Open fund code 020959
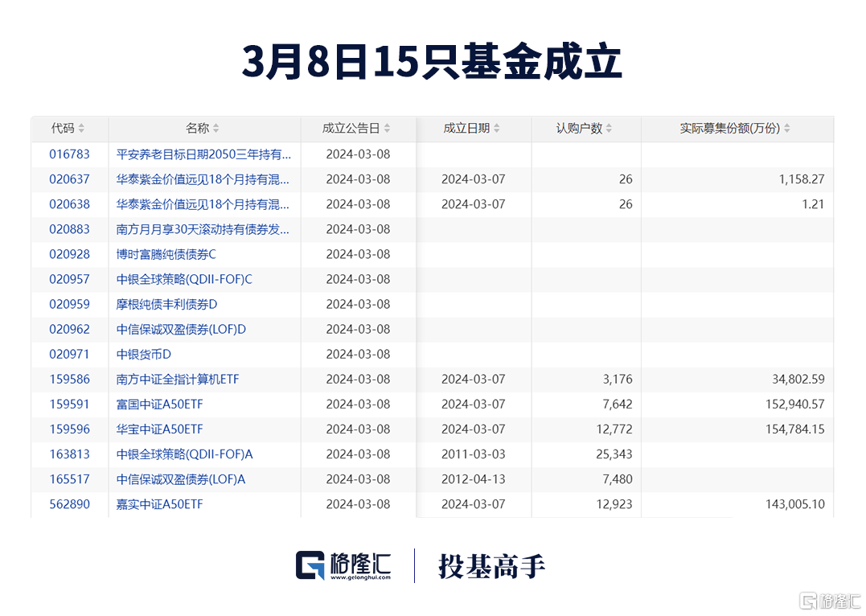866x616 pixels. 70,305
